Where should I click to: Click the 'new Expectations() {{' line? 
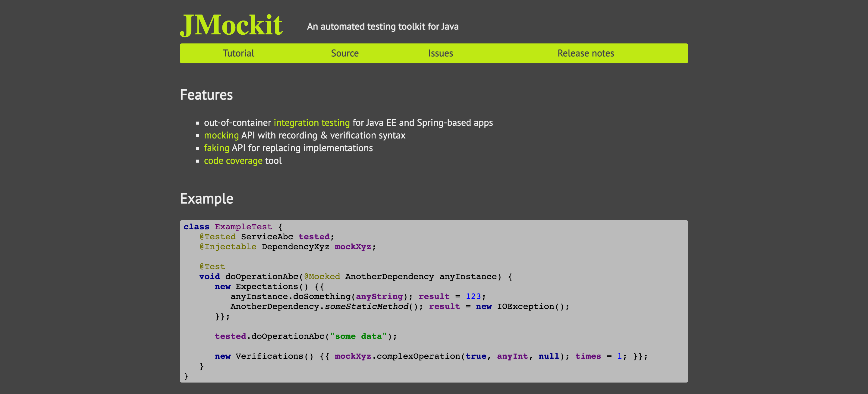click(x=269, y=286)
